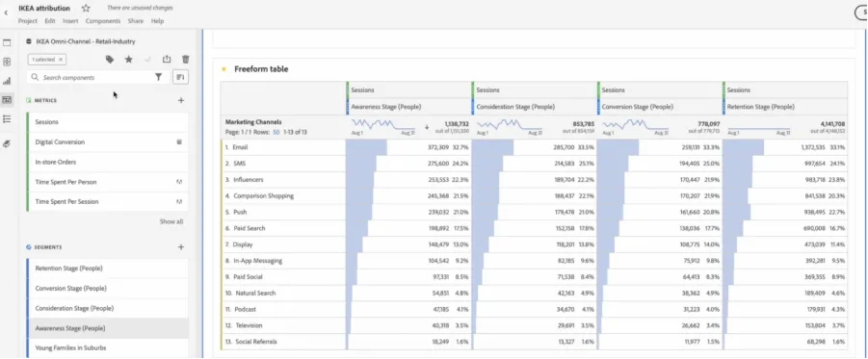Add a new metric with plus icon
The height and width of the screenshot is (359, 868).
coord(180,101)
